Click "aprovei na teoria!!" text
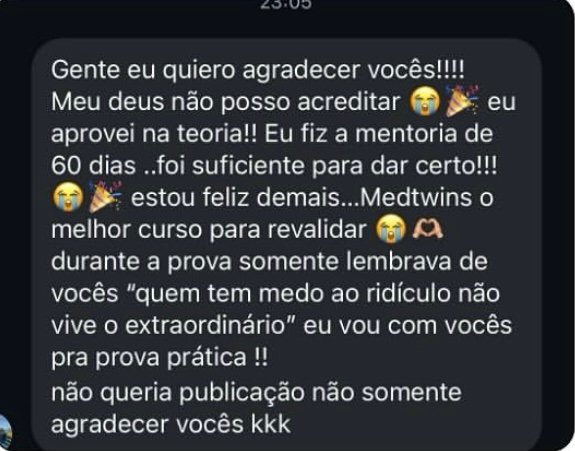The height and width of the screenshot is (451, 575). 154,135
